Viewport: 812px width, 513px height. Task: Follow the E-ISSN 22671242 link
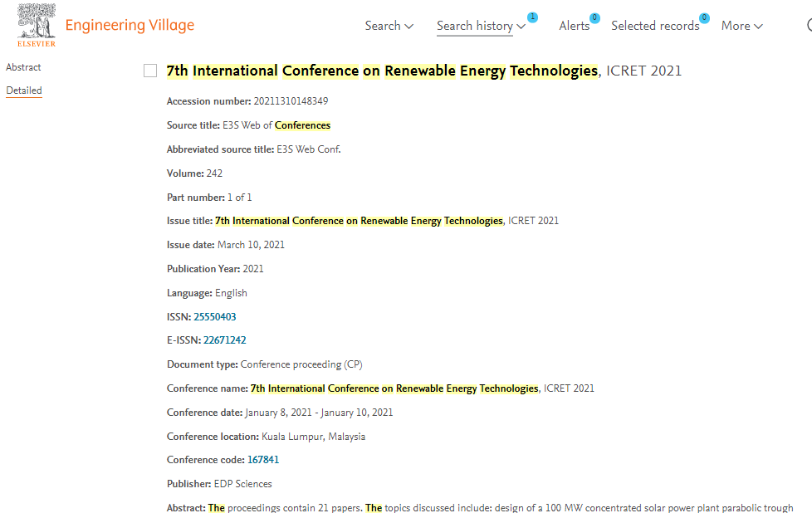pos(225,340)
